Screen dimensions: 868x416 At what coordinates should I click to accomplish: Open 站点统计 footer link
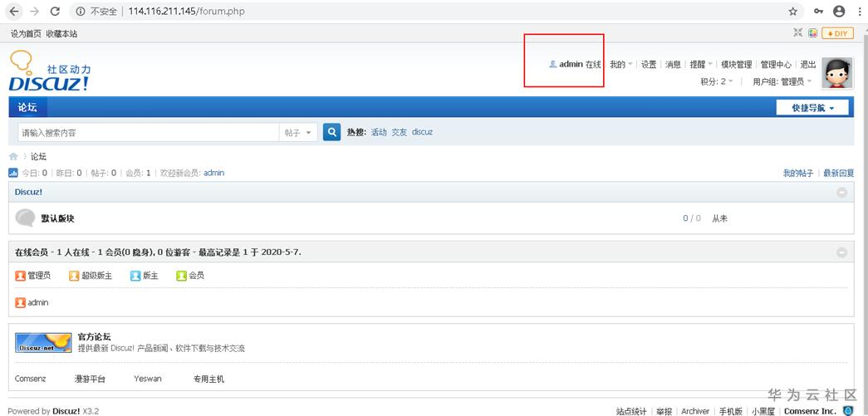(x=631, y=411)
